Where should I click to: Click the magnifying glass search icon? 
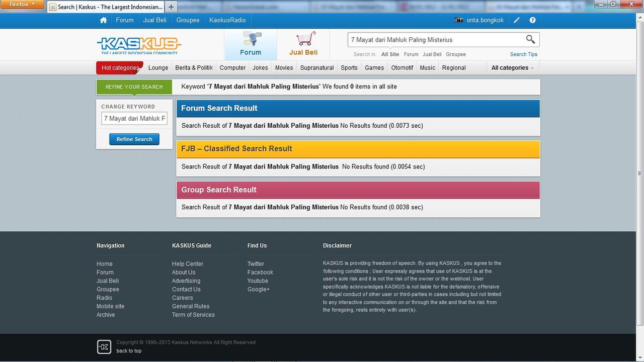point(530,39)
